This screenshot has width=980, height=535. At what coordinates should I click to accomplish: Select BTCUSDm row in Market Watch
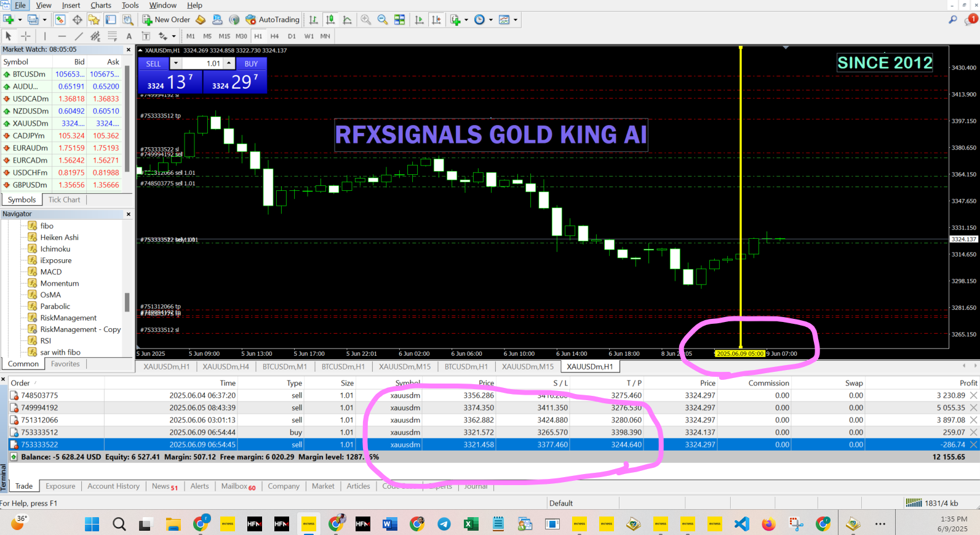pos(62,74)
